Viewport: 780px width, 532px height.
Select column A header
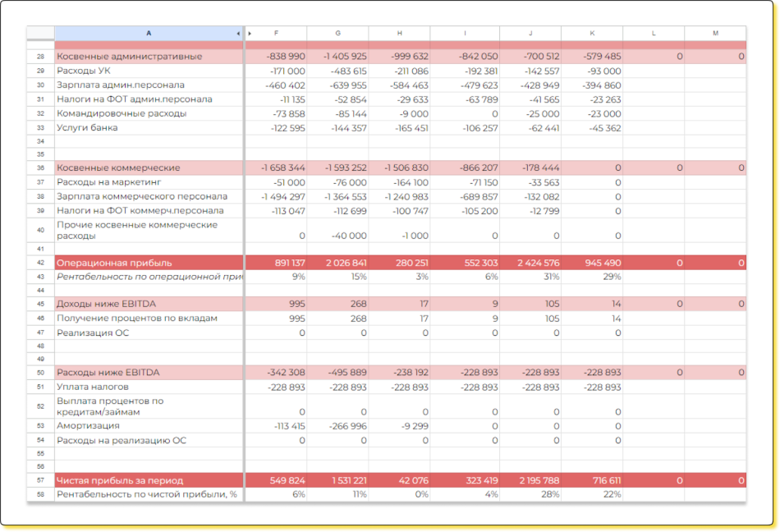pyautogui.click(x=148, y=34)
